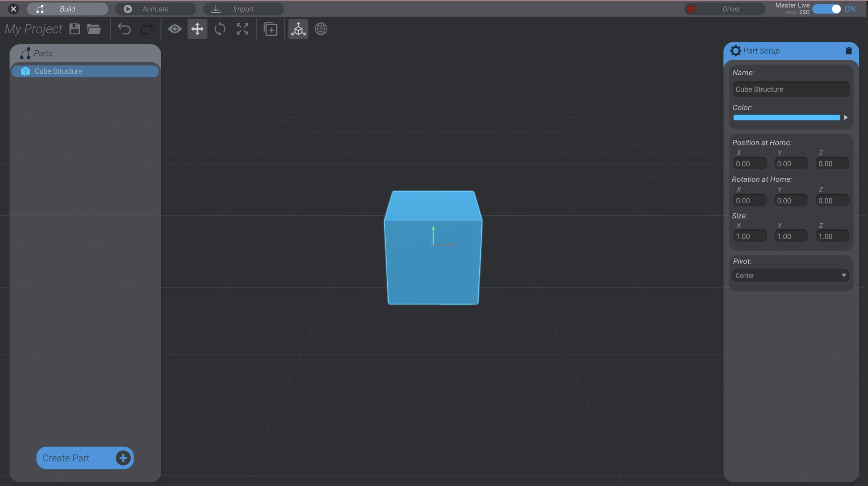The image size is (868, 486).
Task: Switch to the Import tab
Action: [243, 9]
